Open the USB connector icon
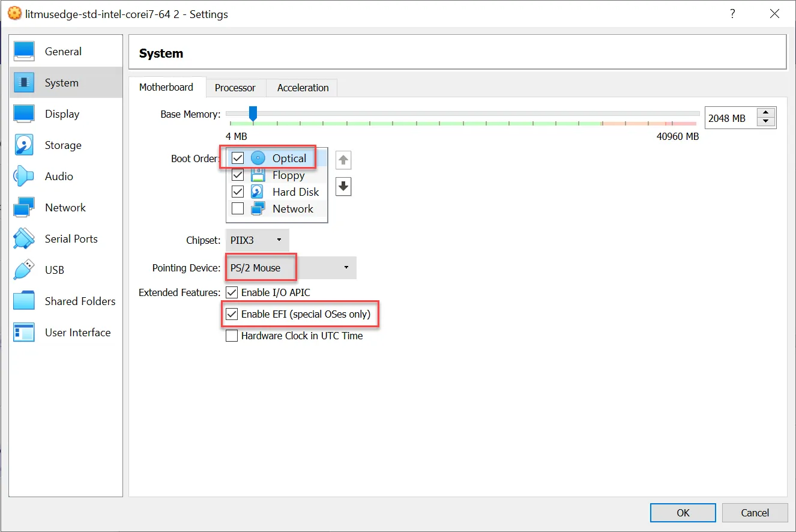Image resolution: width=796 pixels, height=532 pixels. click(x=24, y=270)
